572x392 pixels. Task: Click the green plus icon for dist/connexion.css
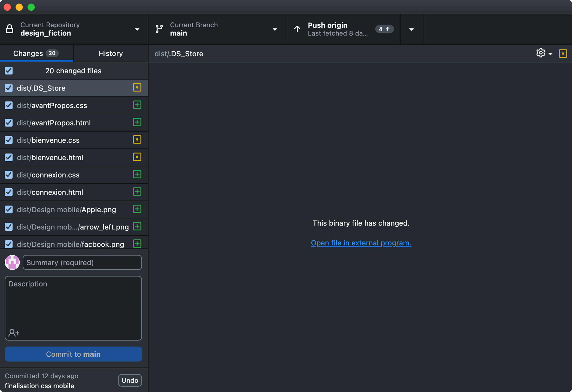click(x=137, y=174)
